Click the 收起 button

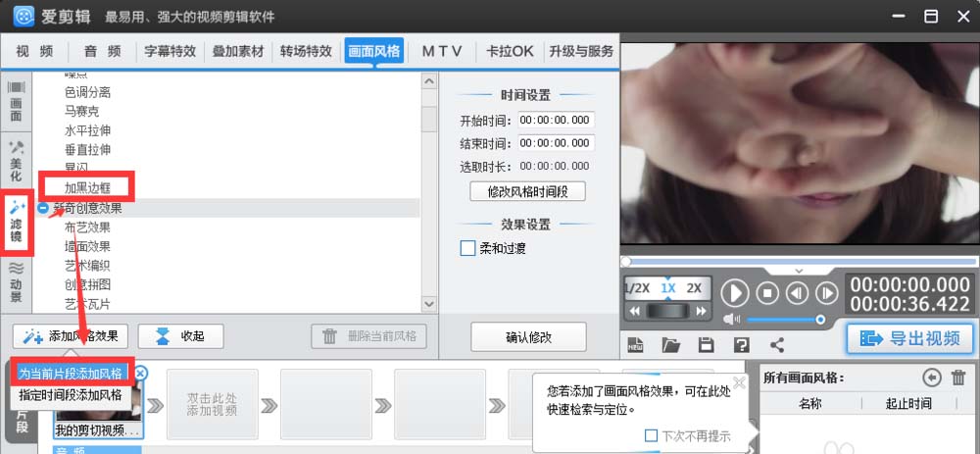pyautogui.click(x=180, y=336)
